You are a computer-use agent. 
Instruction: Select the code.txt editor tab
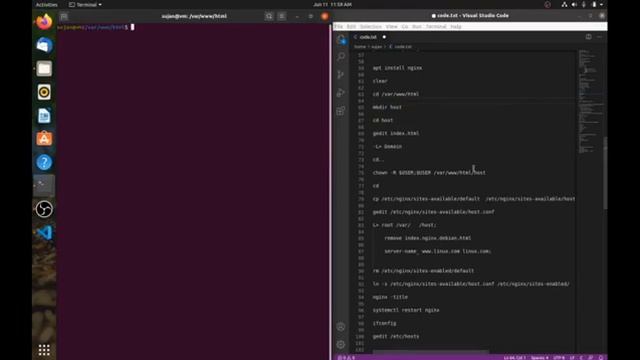370,37
